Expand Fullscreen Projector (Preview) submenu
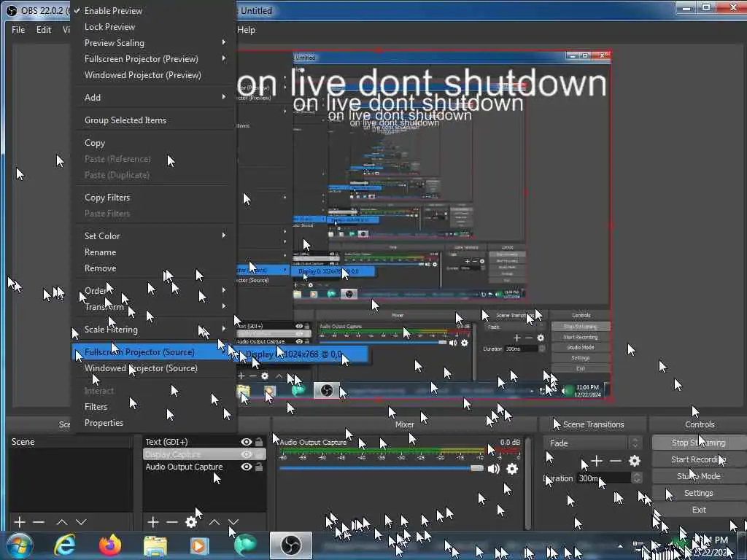This screenshot has height=560, width=747. (153, 59)
